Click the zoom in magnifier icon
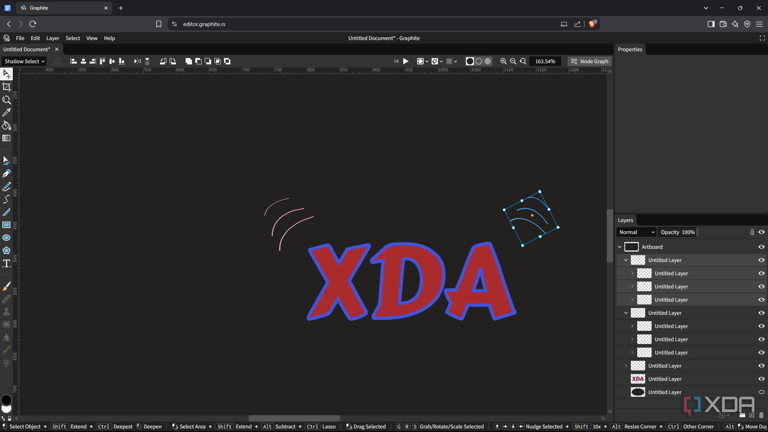 pos(503,61)
